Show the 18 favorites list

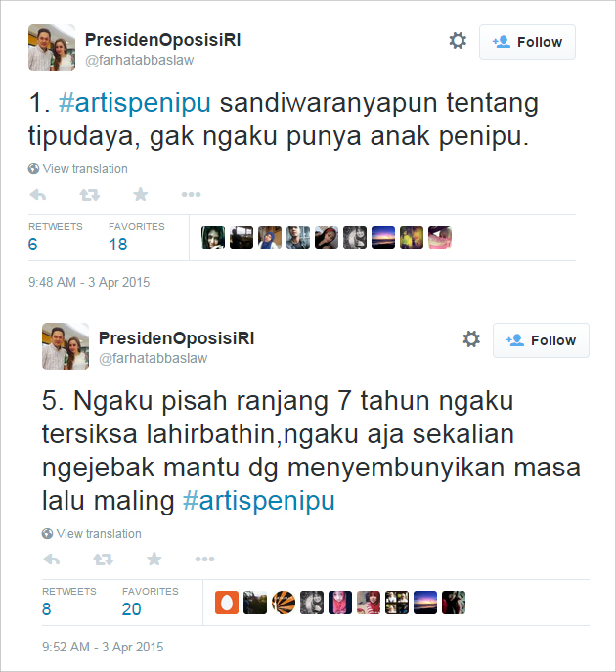(x=136, y=237)
